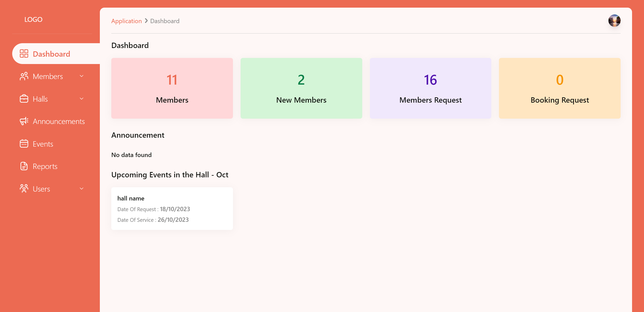Click the Users group icon
Viewport: 644px width, 312px height.
click(x=24, y=189)
